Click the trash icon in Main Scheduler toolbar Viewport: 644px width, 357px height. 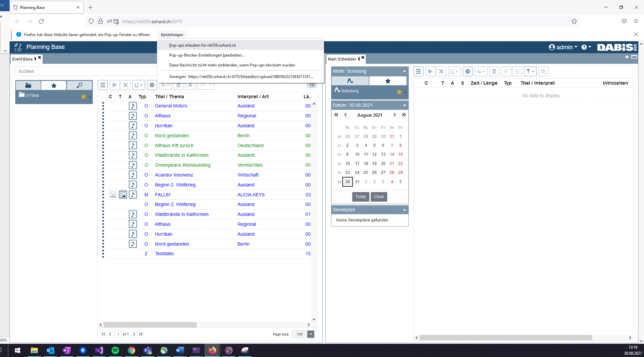click(494, 71)
